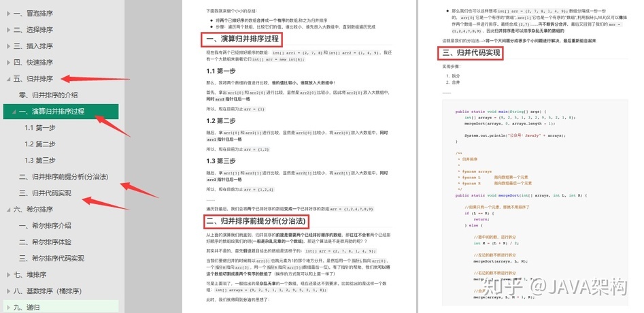Click page subheading 1.3 第三步
This screenshot has width=644, height=313.
click(221, 161)
